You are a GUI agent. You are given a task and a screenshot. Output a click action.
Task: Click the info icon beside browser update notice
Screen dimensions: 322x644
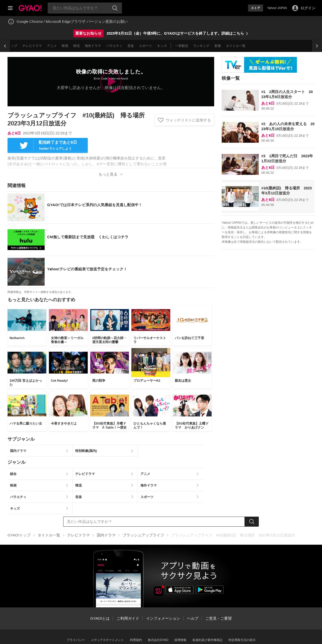click(x=11, y=22)
